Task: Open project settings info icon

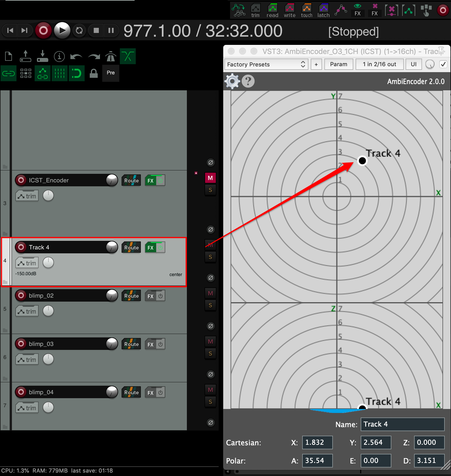Action: [59, 57]
